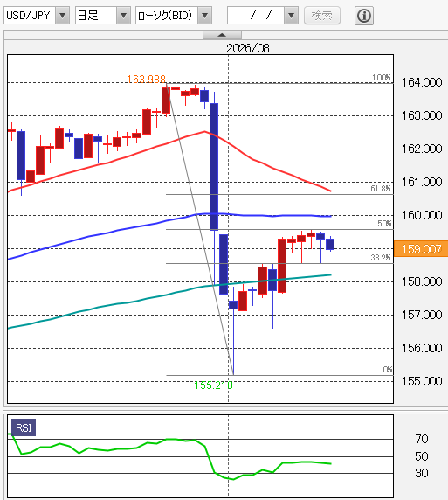Select the 155.218 low price label
The height and width of the screenshot is (500, 448).
pyautogui.click(x=213, y=385)
